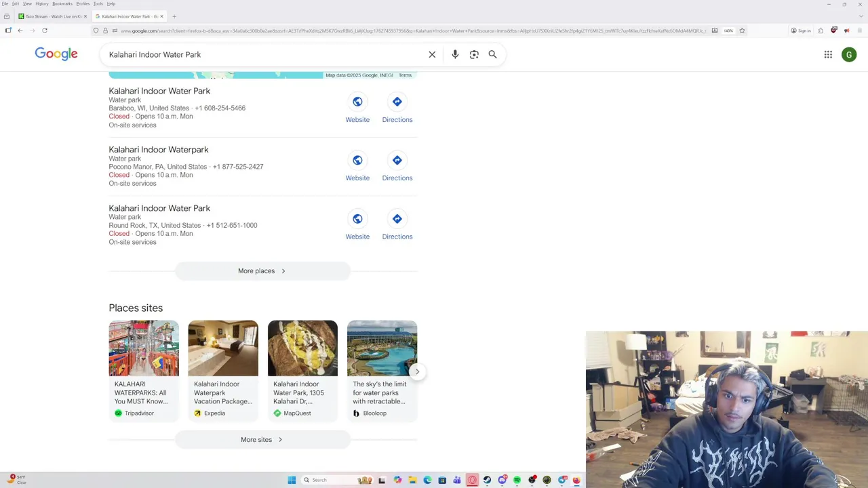Image resolution: width=868 pixels, height=488 pixels.
Task: Open the Tools menu
Action: click(x=98, y=3)
